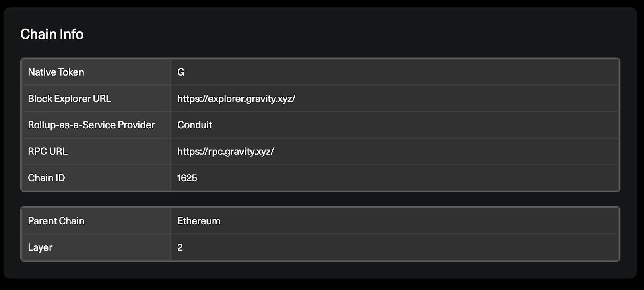Open the explorer.gravity.xyz block explorer link
Image resolution: width=644 pixels, height=290 pixels.
click(236, 99)
